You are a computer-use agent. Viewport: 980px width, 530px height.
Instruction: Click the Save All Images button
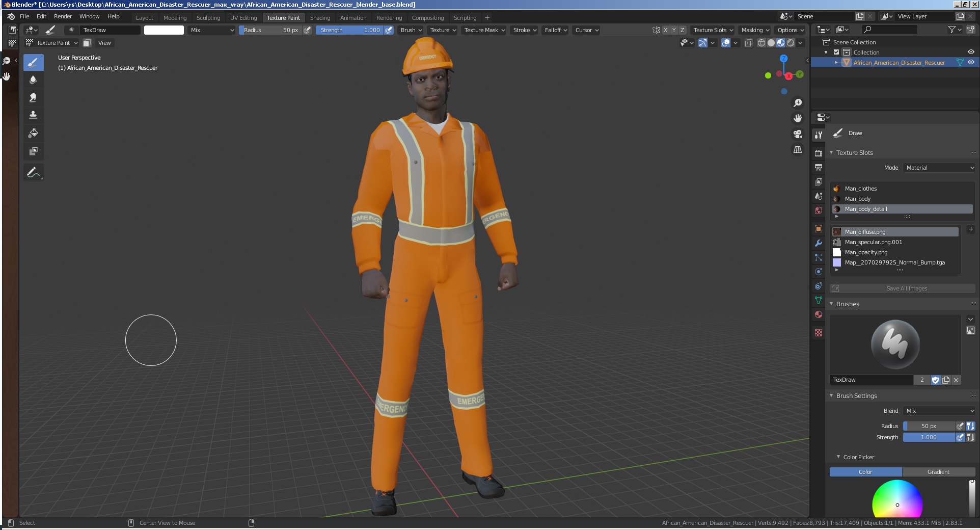[x=903, y=288]
